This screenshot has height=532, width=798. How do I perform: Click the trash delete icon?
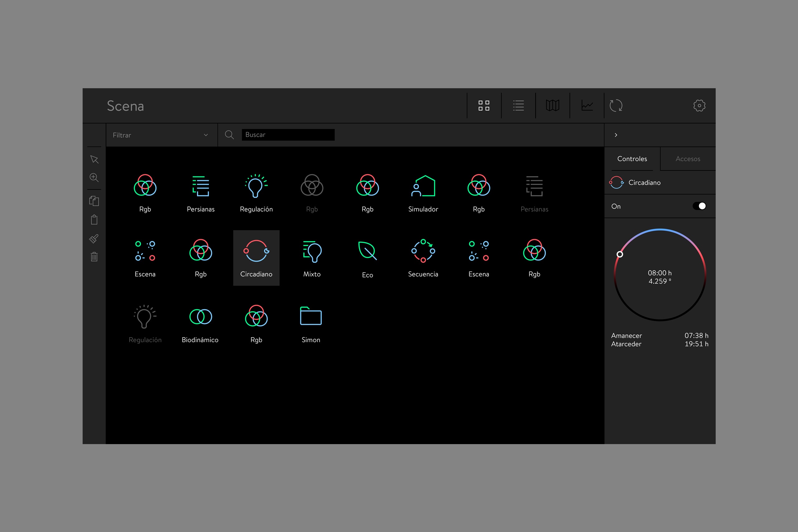pyautogui.click(x=94, y=256)
